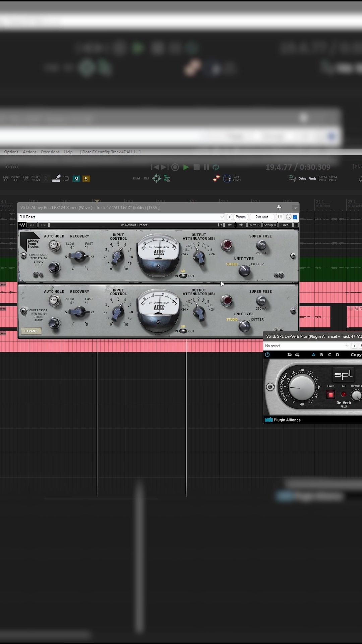Image resolution: width=362 pixels, height=644 pixels.
Task: Open the Waves hamburger menu icon
Action: 296,225
